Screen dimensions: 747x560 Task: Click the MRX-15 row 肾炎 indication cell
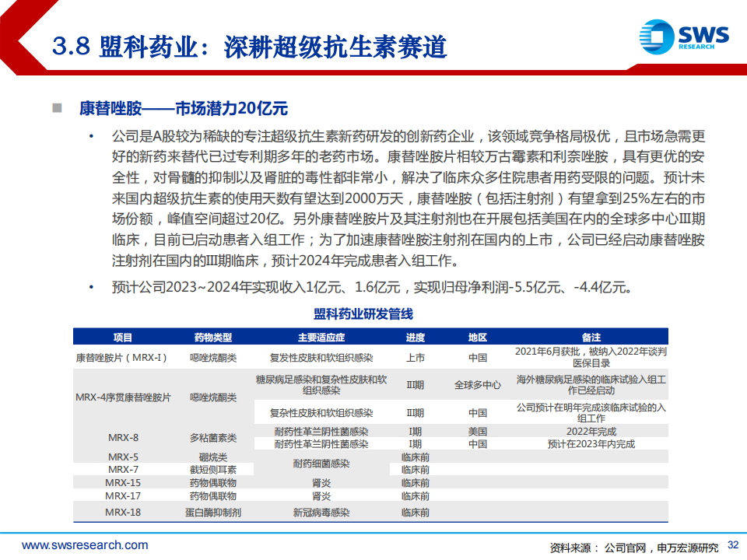(321, 482)
